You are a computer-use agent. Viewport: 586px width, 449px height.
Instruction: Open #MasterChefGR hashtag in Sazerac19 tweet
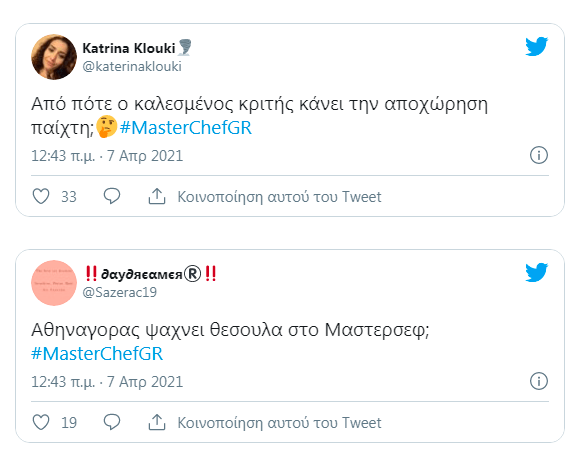[x=97, y=354]
